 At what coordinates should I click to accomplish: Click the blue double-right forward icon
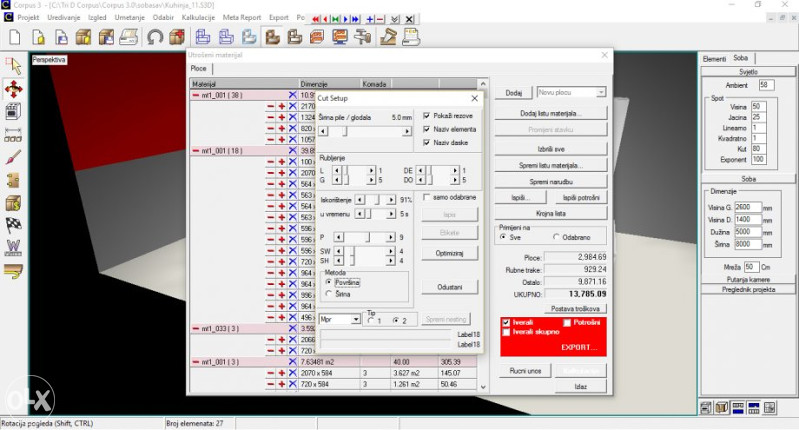(x=356, y=19)
